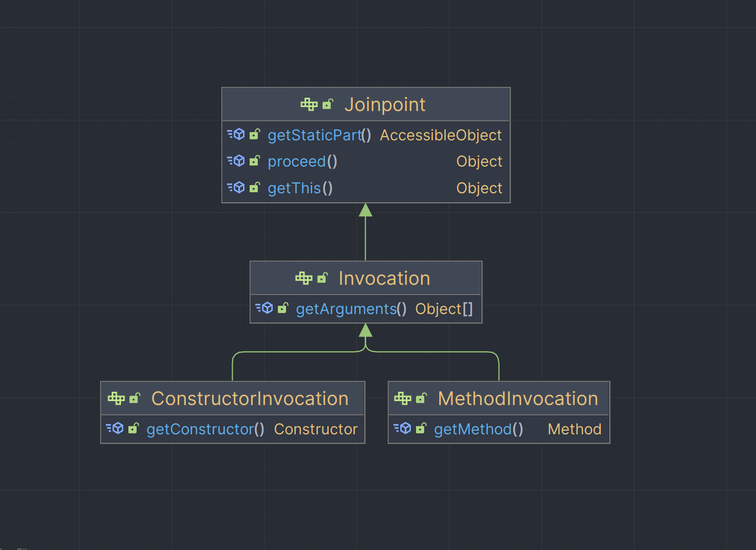This screenshot has width=756, height=550.
Task: Select the MethodInvocation node title
Action: (x=518, y=399)
